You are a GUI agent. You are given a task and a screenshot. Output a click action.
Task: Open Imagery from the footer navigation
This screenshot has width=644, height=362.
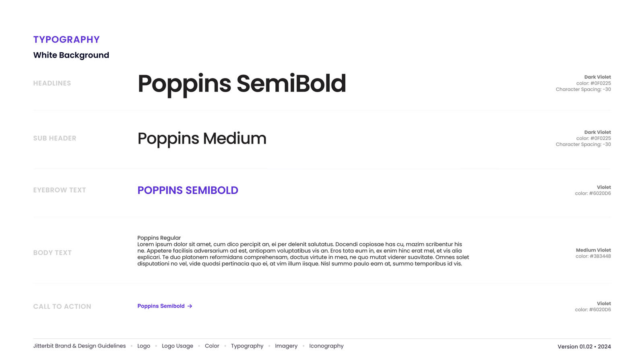tap(286, 346)
